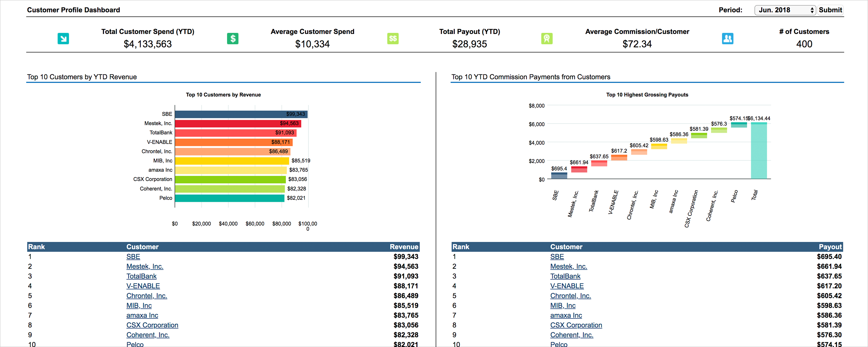Open the Period dropdown showing Jun. 2018
Screen dimensions: 868x347
(x=785, y=10)
